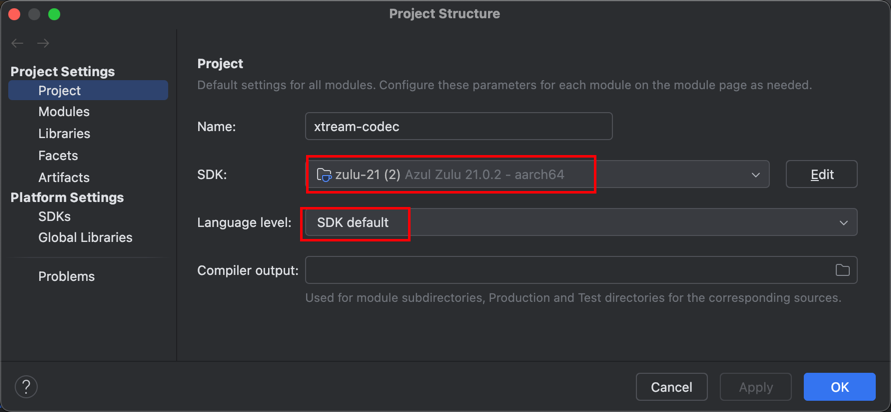Open the help question mark icon
The width and height of the screenshot is (891, 412).
point(26,387)
